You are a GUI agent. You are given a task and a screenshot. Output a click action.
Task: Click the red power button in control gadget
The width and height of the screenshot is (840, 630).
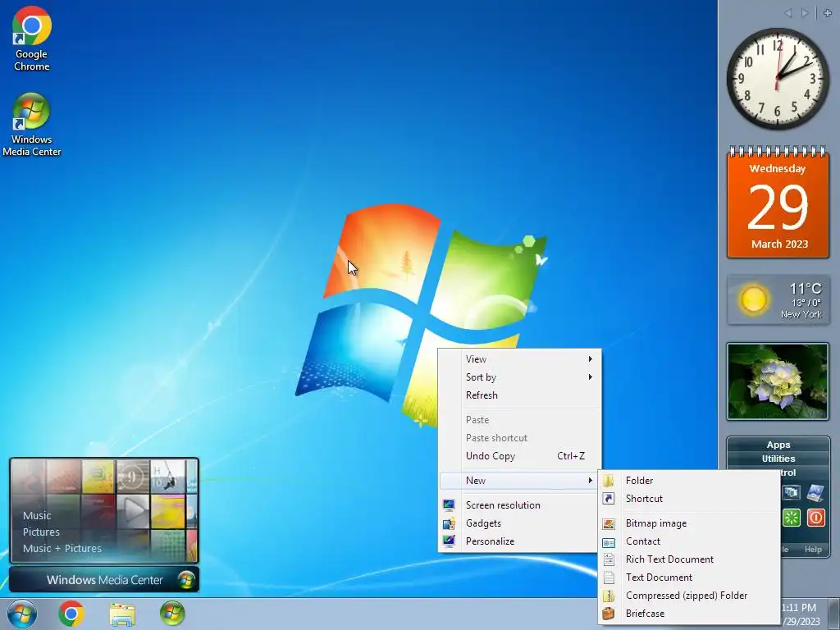click(x=815, y=518)
